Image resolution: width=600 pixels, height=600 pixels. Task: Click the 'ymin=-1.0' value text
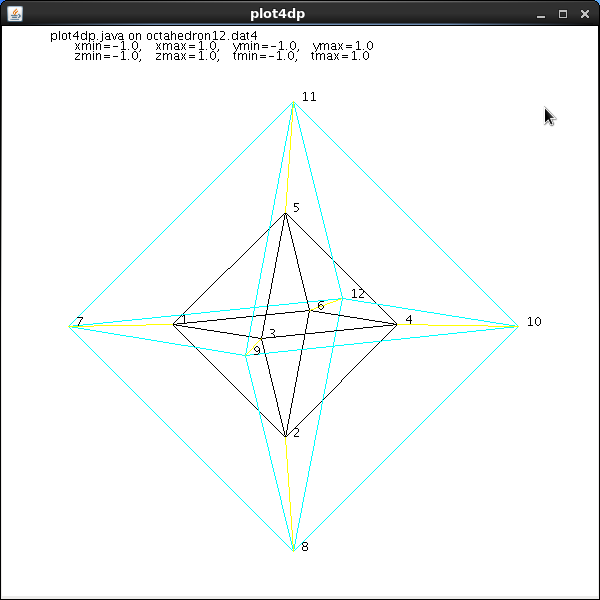pyautogui.click(x=266, y=46)
